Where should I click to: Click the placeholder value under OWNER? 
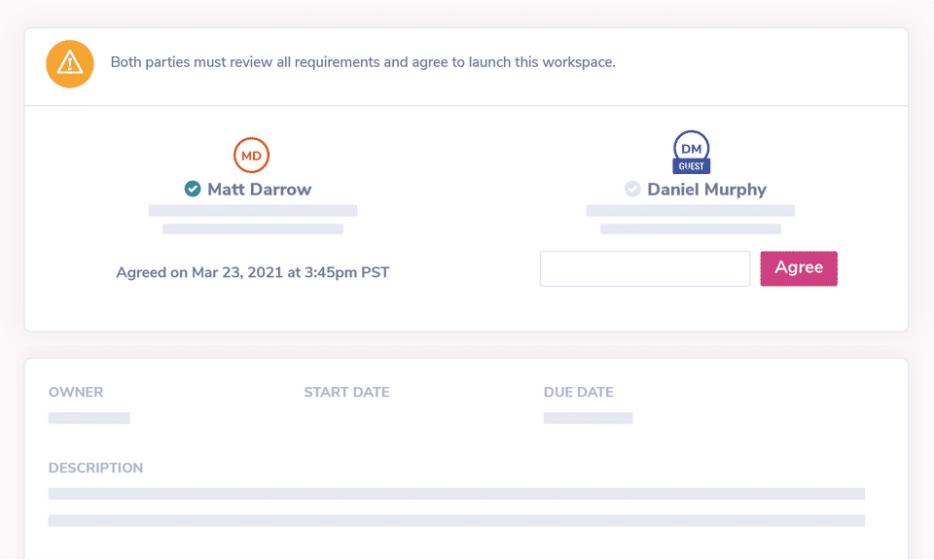[89, 418]
